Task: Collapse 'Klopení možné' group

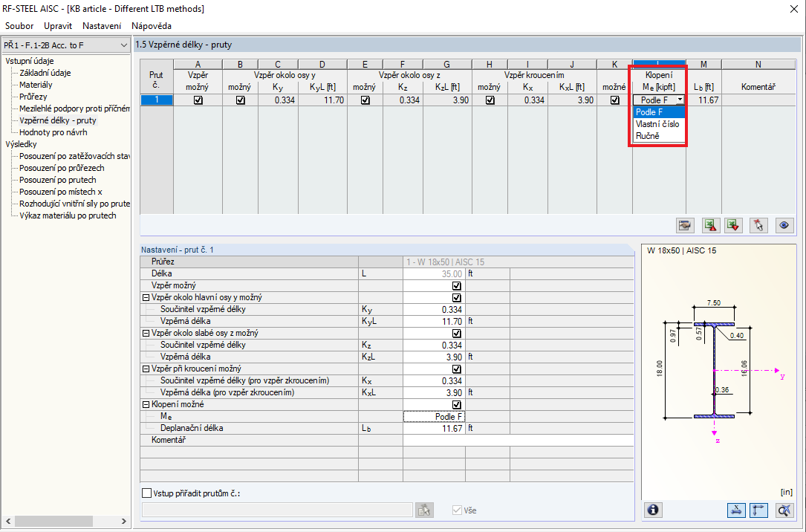Action: pyautogui.click(x=146, y=404)
